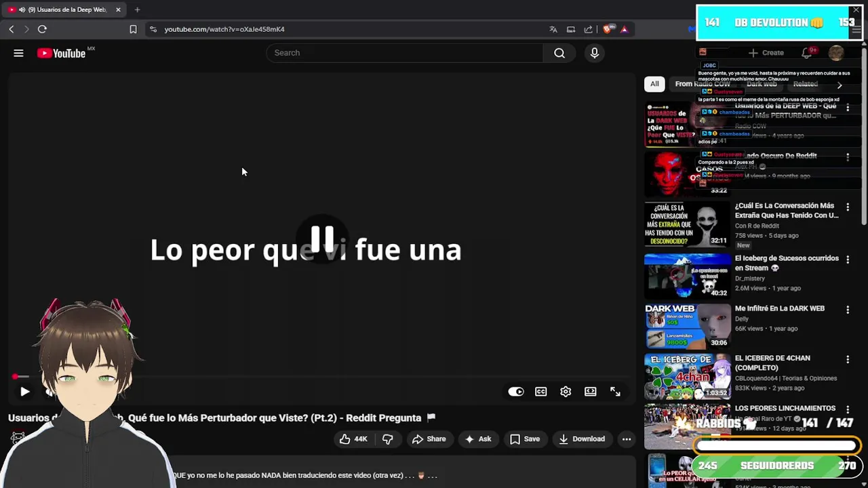Open the translate page icon
Image resolution: width=868 pixels, height=488 pixels.
pos(553,29)
